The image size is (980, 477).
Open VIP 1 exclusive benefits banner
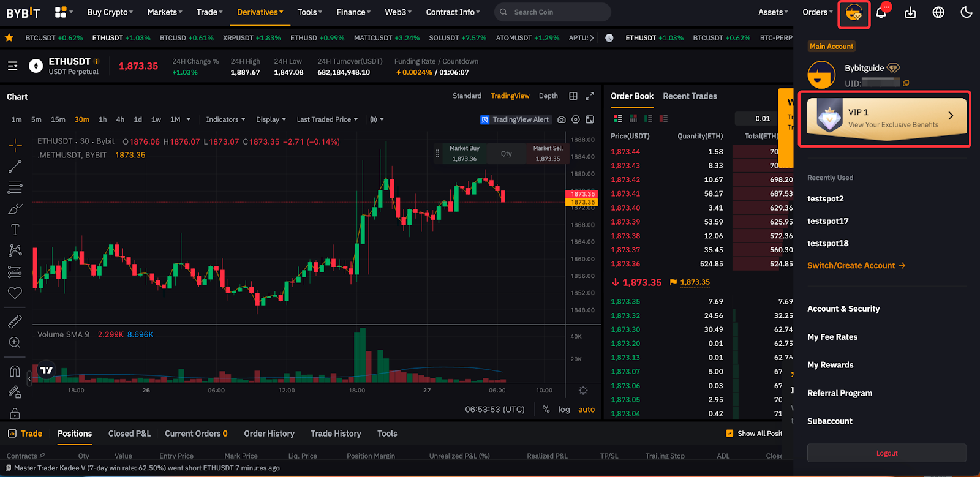click(886, 118)
